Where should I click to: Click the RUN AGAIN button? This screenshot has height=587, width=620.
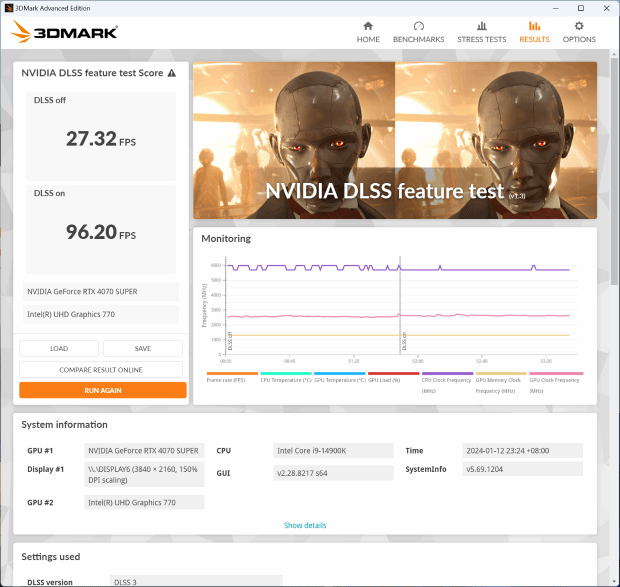click(103, 390)
